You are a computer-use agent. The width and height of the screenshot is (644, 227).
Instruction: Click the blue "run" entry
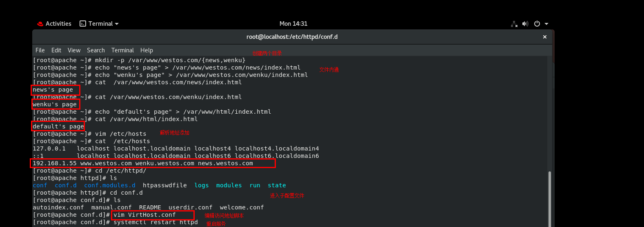[x=255, y=185]
